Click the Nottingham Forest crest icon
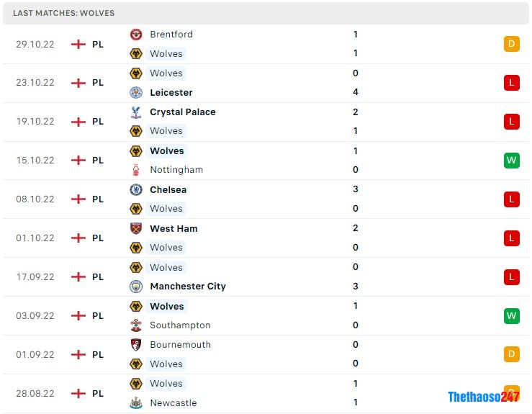 (136, 170)
